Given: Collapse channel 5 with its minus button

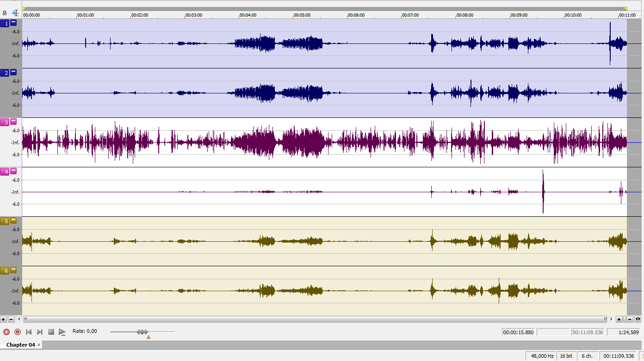Looking at the screenshot, I should click(13, 220).
